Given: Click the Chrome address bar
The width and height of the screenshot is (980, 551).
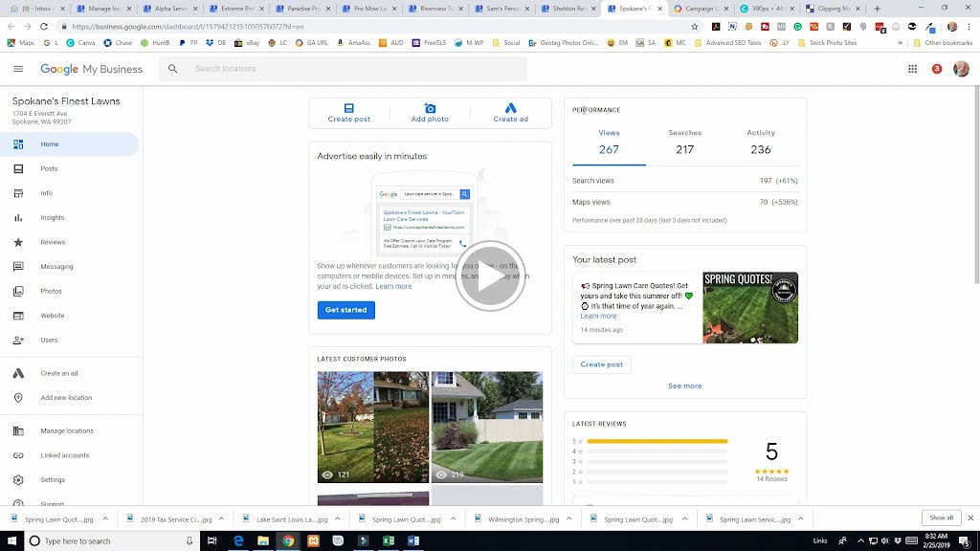Looking at the screenshot, I should 375,27.
